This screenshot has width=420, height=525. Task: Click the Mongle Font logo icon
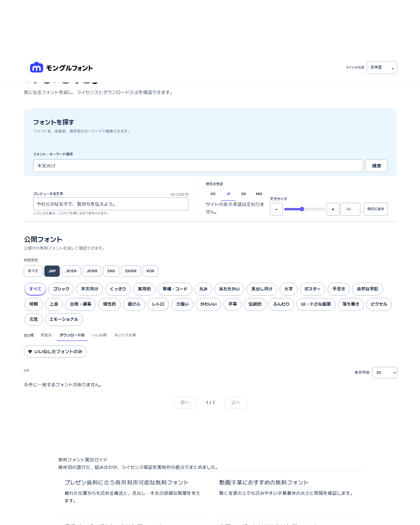tap(37, 67)
